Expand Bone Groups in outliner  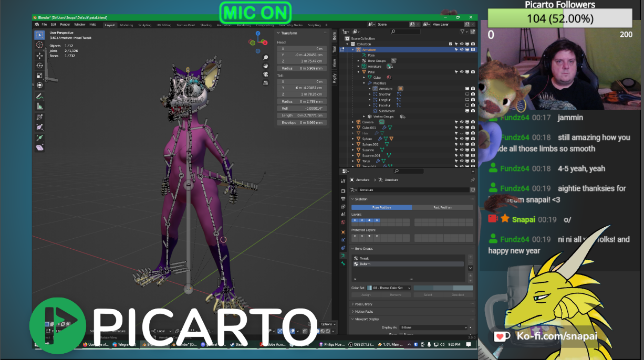[358, 61]
